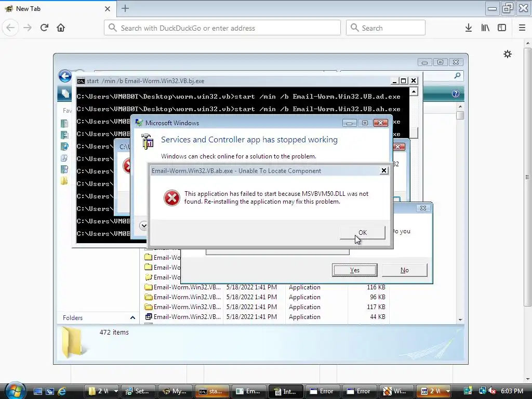Click the 6:03 PM taskbar clock
Screen dimensions: 532x399
pyautogui.click(x=512, y=391)
